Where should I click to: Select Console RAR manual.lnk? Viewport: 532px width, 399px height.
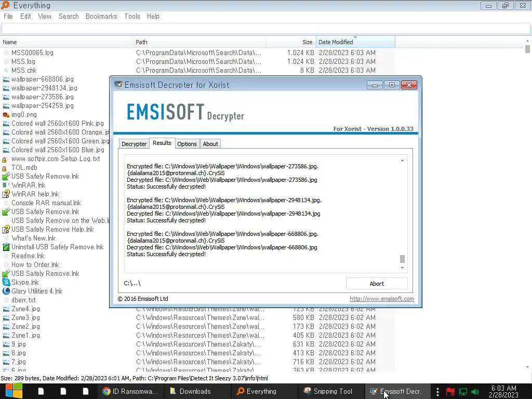pyautogui.click(x=46, y=203)
